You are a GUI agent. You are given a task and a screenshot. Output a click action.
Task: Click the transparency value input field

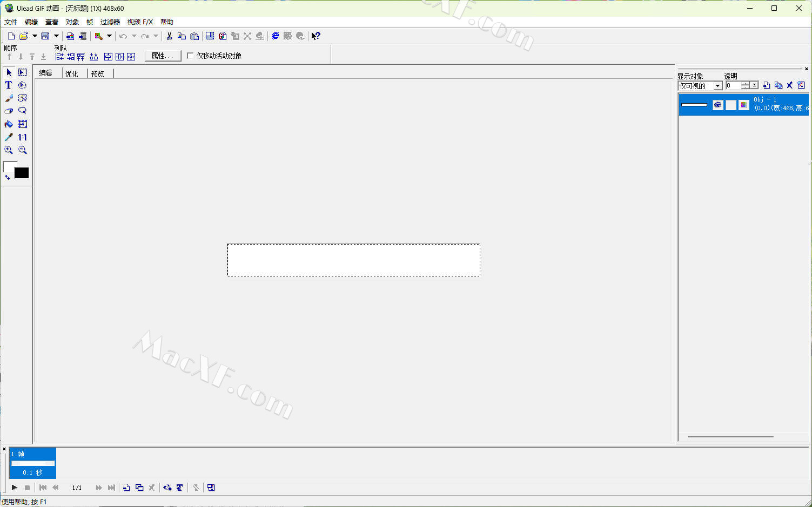point(733,85)
